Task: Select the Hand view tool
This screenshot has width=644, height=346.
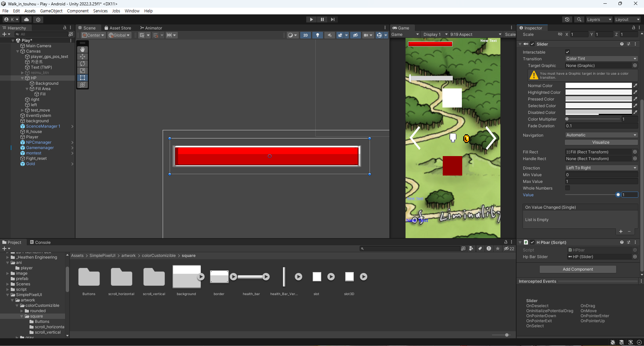Action: pyautogui.click(x=83, y=50)
